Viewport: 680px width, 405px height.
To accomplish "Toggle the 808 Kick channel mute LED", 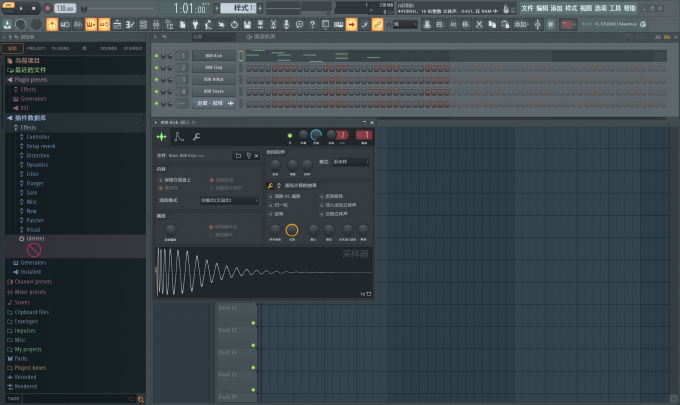I will [x=156, y=56].
